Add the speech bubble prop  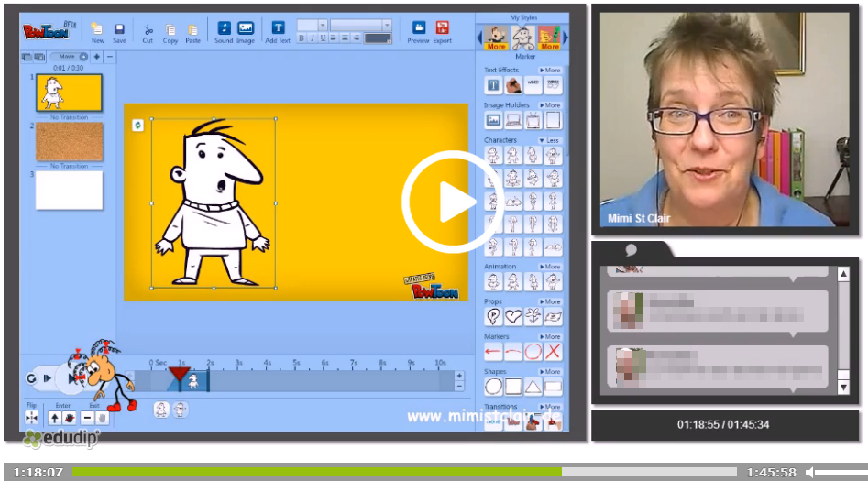coord(493,316)
